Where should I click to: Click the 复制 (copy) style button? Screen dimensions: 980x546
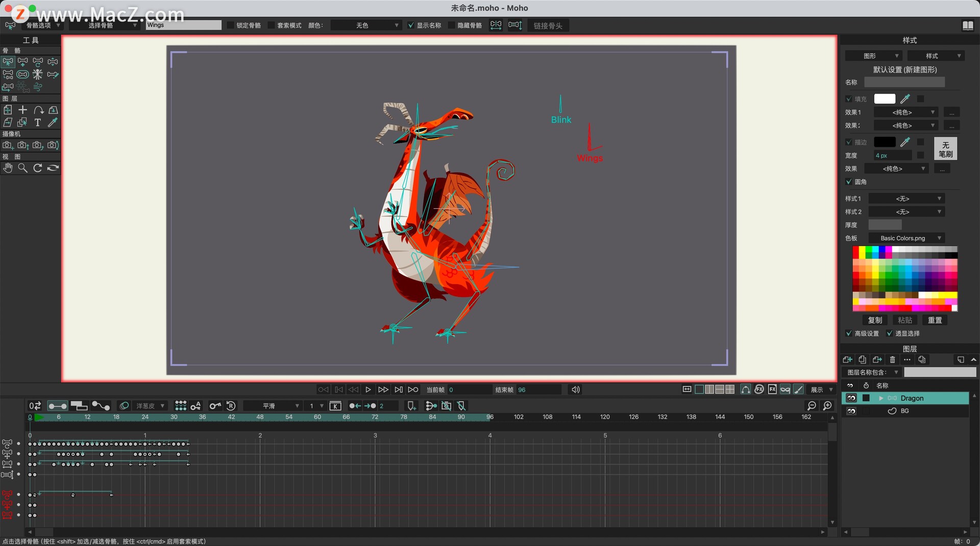(875, 320)
